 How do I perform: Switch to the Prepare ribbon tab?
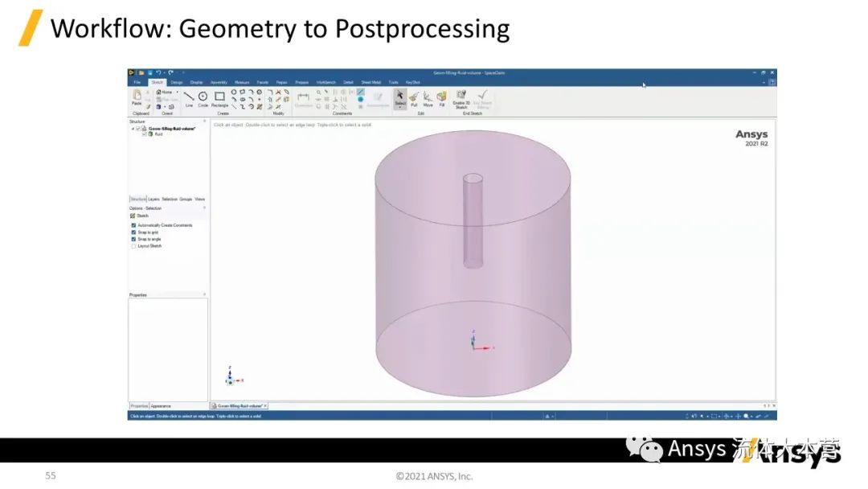point(301,82)
